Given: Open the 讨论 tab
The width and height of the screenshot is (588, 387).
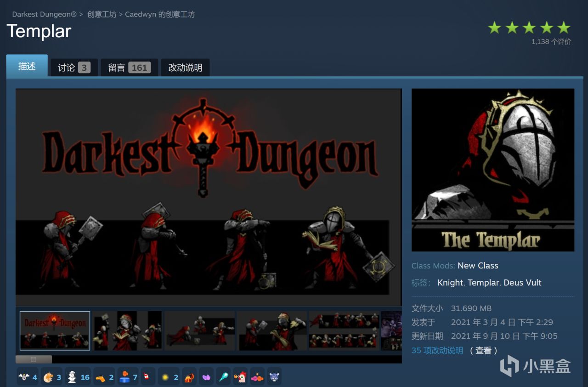Looking at the screenshot, I should [x=73, y=68].
